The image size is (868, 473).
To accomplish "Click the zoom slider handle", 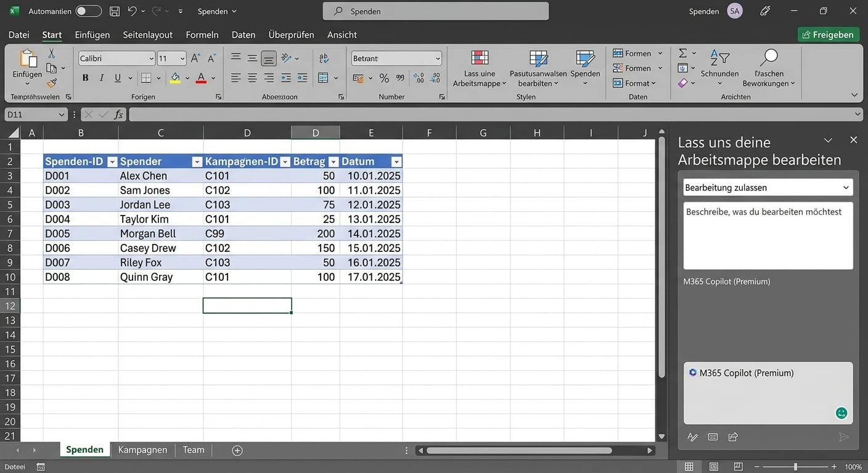I will 795,467.
